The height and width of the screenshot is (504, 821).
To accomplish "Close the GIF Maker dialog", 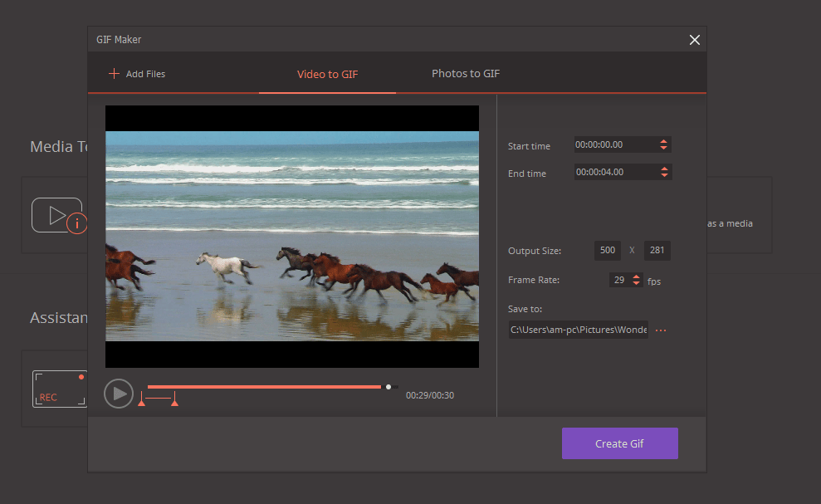I will [694, 39].
